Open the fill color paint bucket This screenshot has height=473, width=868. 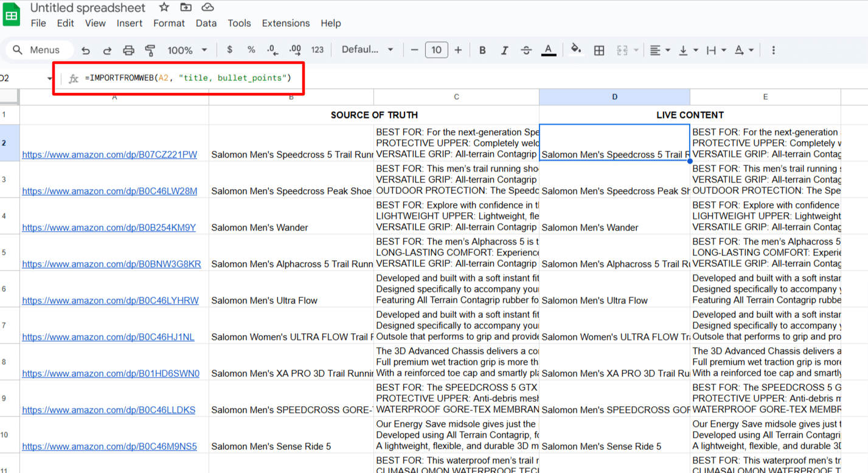pos(575,50)
